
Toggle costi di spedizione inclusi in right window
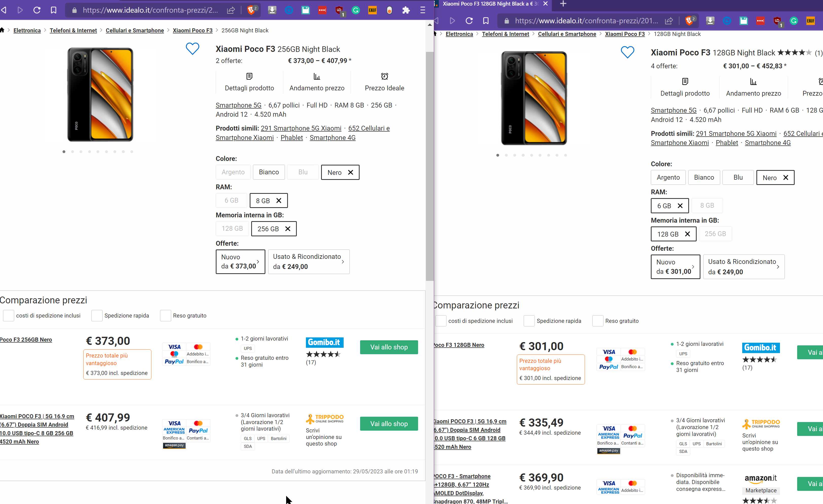(441, 321)
